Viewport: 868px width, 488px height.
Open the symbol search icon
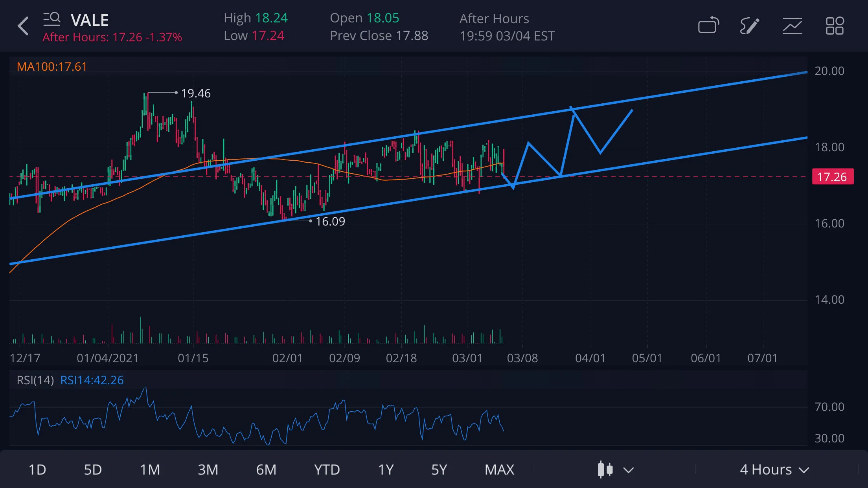(51, 18)
